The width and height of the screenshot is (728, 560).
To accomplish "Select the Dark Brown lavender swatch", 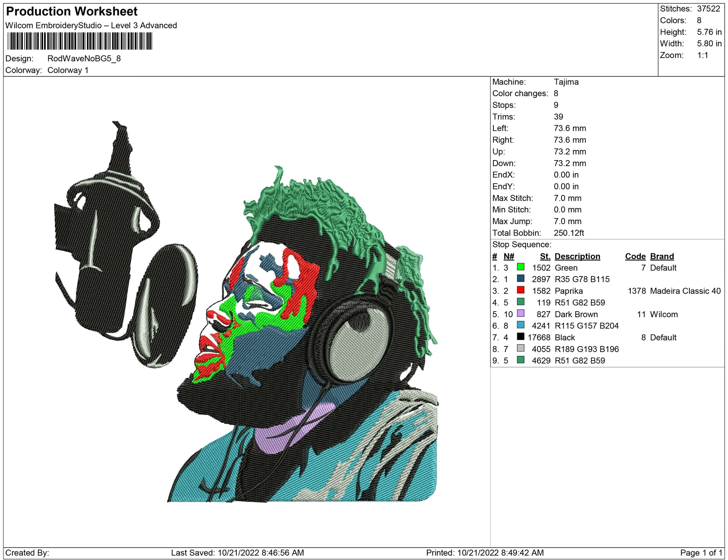I will 520,313.
